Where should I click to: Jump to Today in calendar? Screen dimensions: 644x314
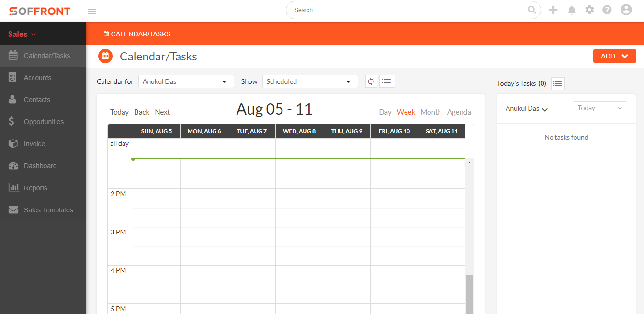(119, 112)
